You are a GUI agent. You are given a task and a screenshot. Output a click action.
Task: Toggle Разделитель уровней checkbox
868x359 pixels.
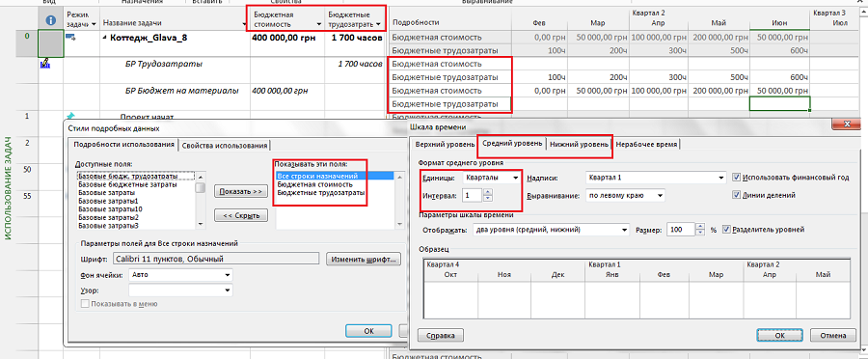(x=726, y=229)
